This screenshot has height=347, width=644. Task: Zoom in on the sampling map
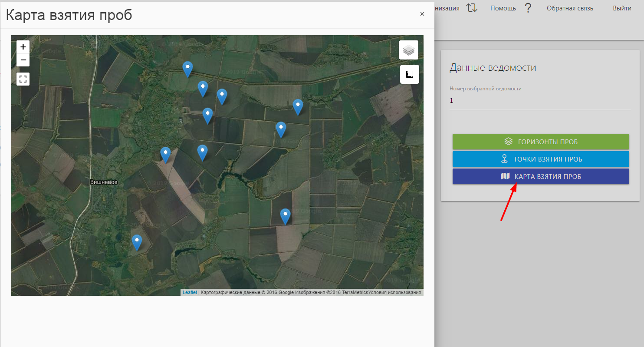(23, 47)
